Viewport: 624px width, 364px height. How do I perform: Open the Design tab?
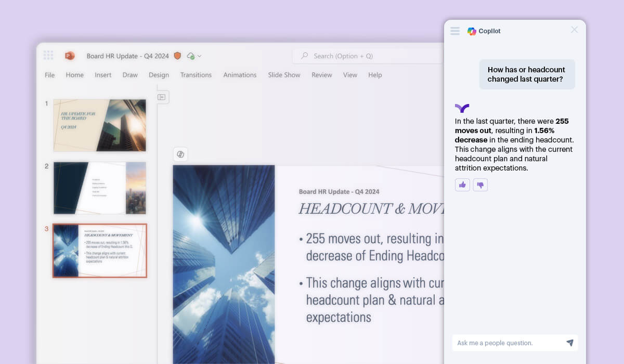point(159,75)
